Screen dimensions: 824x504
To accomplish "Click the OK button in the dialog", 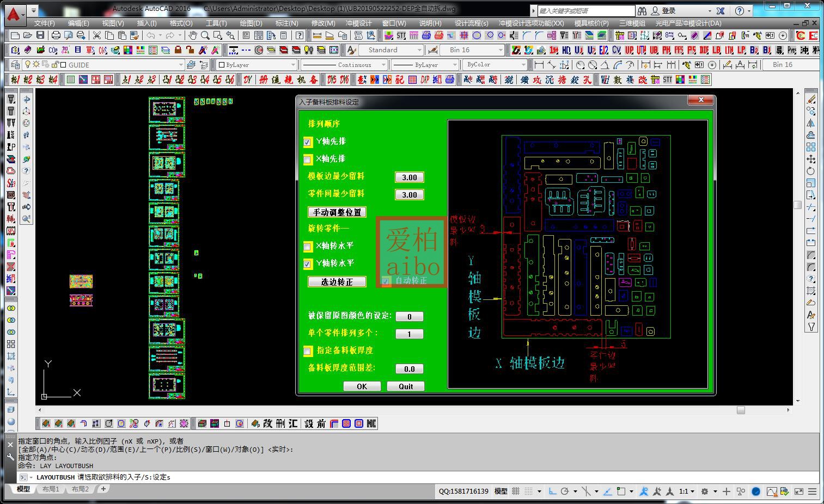I will click(362, 386).
